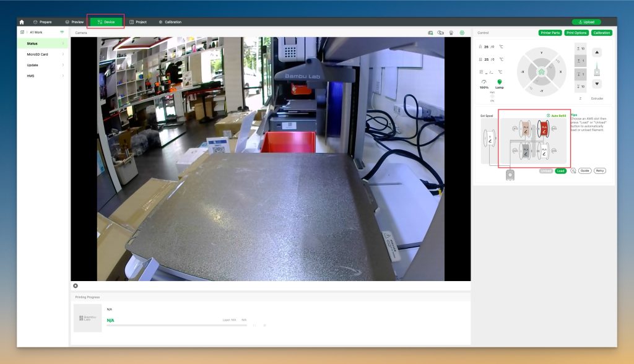The height and width of the screenshot is (364, 634).
Task: Click the SD card storage icon above camera
Action: pos(430,32)
